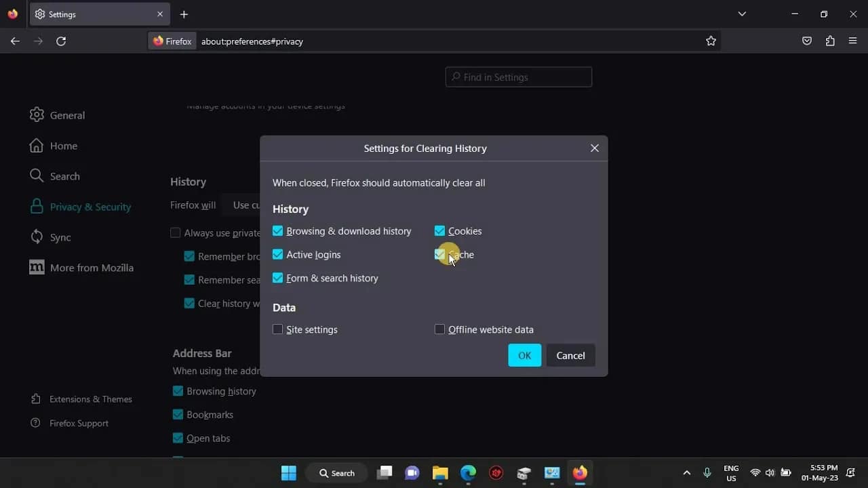Screen dimensions: 868x488
Task: Click the Find in Settings search field
Action: (x=518, y=77)
